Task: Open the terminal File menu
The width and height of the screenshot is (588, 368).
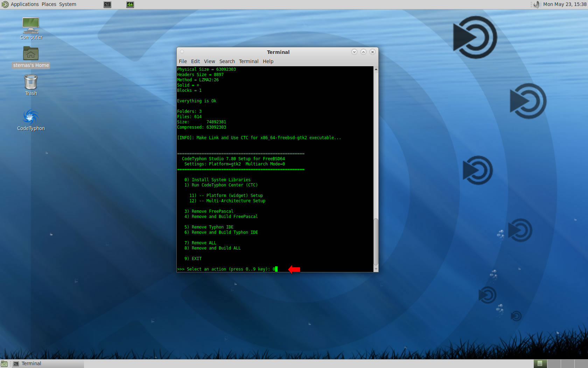Action: (183, 61)
